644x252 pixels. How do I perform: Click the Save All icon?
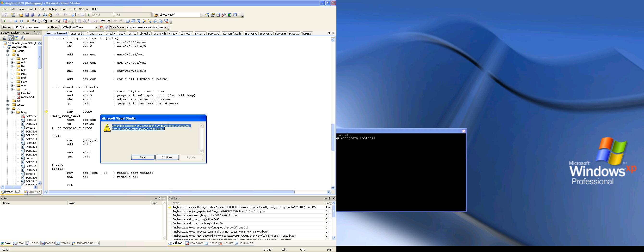32,15
